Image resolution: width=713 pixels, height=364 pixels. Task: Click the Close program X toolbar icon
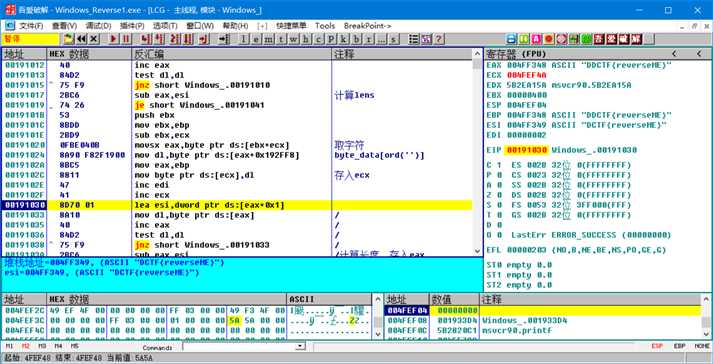[94, 39]
